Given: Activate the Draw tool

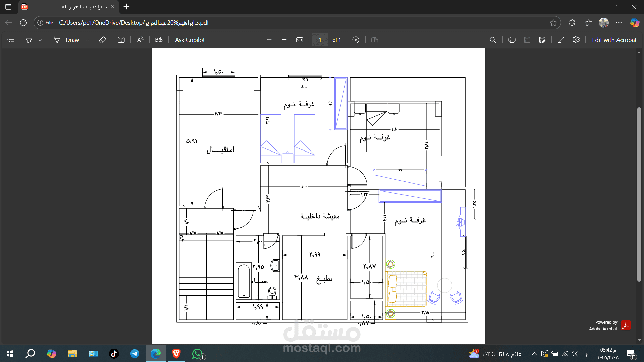Looking at the screenshot, I should [x=66, y=40].
